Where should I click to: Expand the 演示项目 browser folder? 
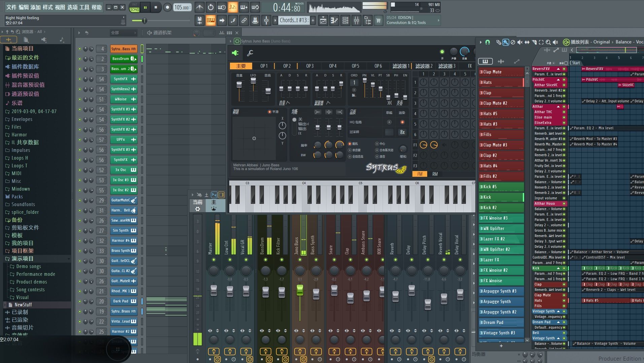(x=22, y=259)
